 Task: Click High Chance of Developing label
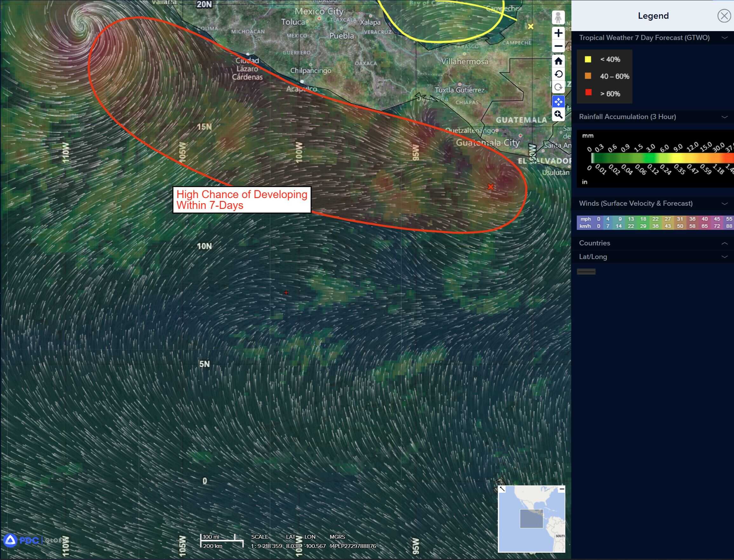pyautogui.click(x=241, y=200)
